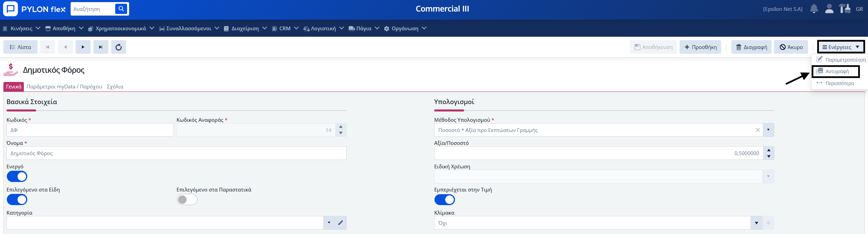Open the Κατηγορία dropdown arrow
This screenshot has width=868, height=234.
(x=329, y=223)
